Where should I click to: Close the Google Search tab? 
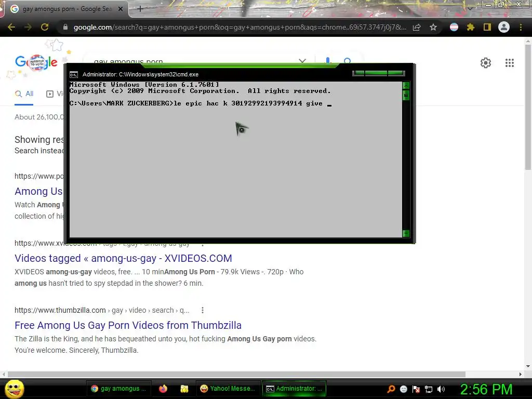tap(121, 9)
